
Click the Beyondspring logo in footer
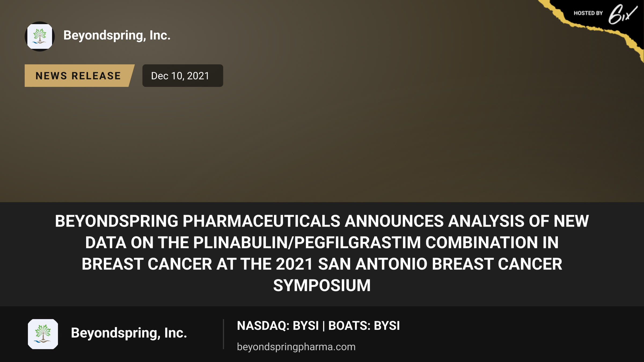click(x=43, y=334)
